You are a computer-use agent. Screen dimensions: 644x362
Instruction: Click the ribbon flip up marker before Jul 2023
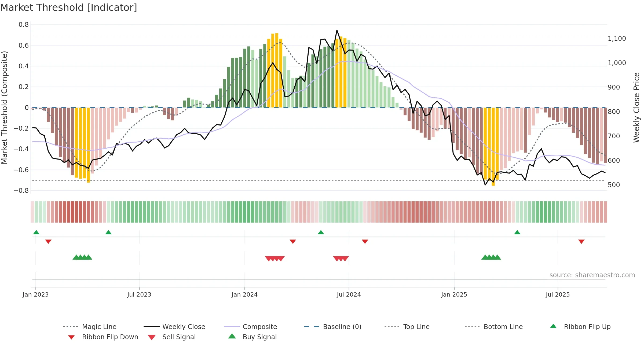tap(108, 232)
